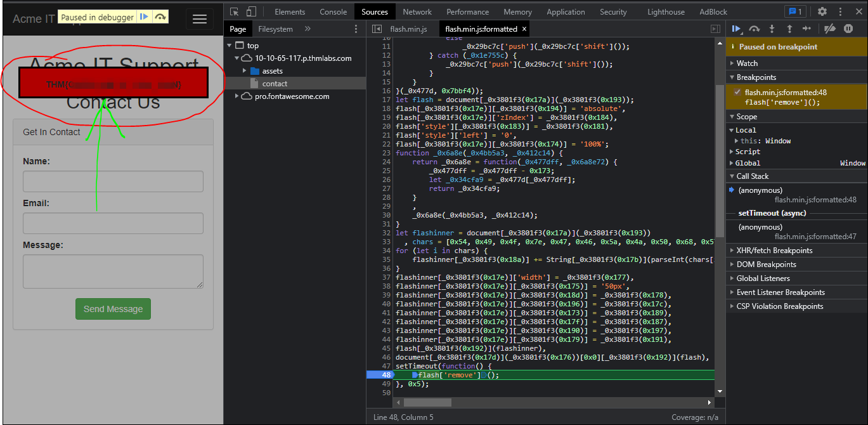Screen dimensions: 868x425
Task: Toggle pause on exceptions
Action: pyautogui.click(x=848, y=29)
